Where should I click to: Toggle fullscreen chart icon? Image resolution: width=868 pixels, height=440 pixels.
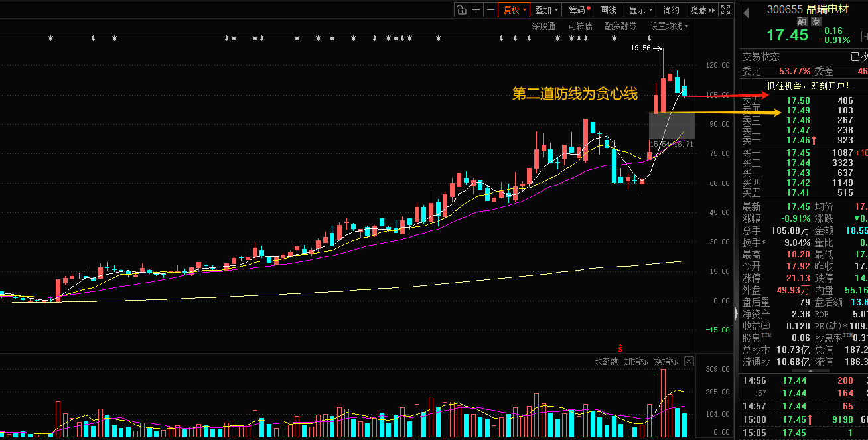(x=726, y=10)
